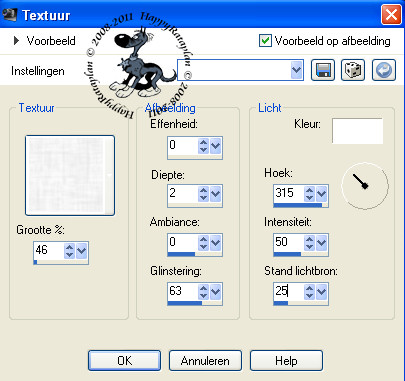Adjust Ambiance spinner arrows
Screen dimensions: 405x381
203,243
